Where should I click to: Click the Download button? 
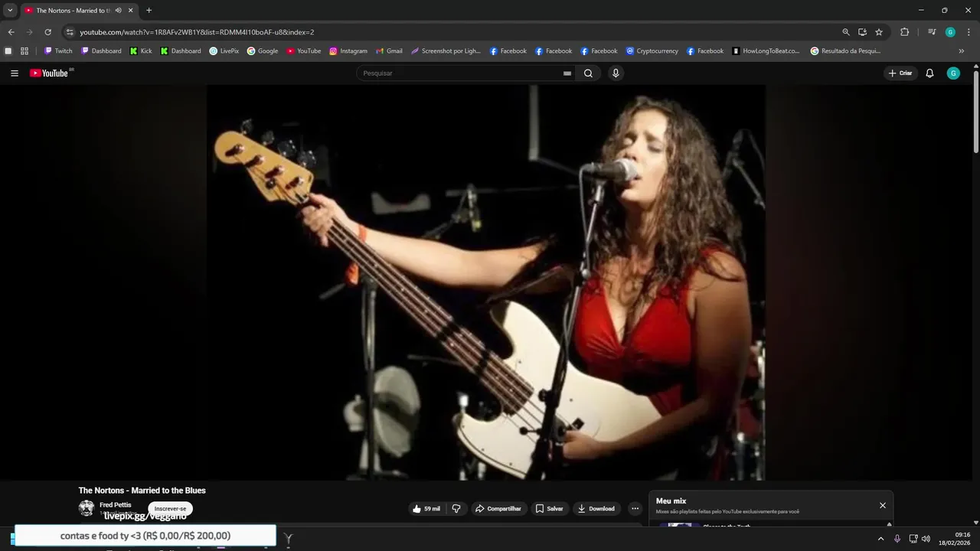point(596,509)
